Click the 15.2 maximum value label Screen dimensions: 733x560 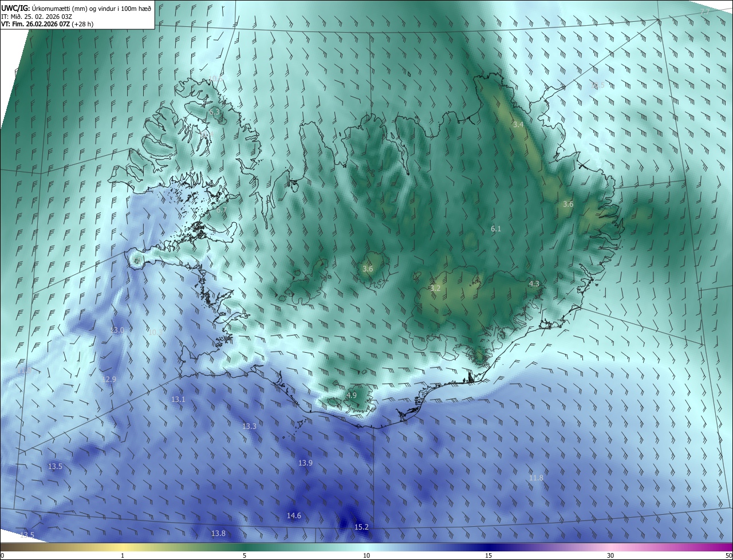pyautogui.click(x=361, y=527)
